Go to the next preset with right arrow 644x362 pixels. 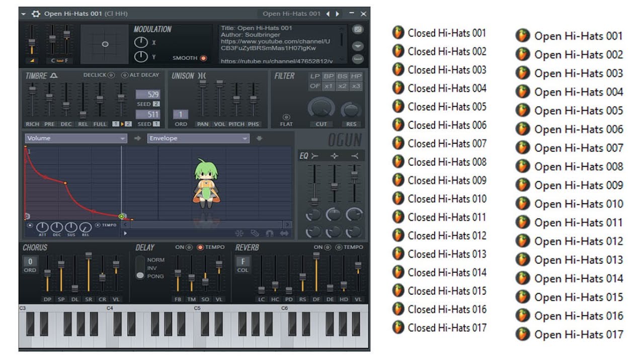pos(338,14)
